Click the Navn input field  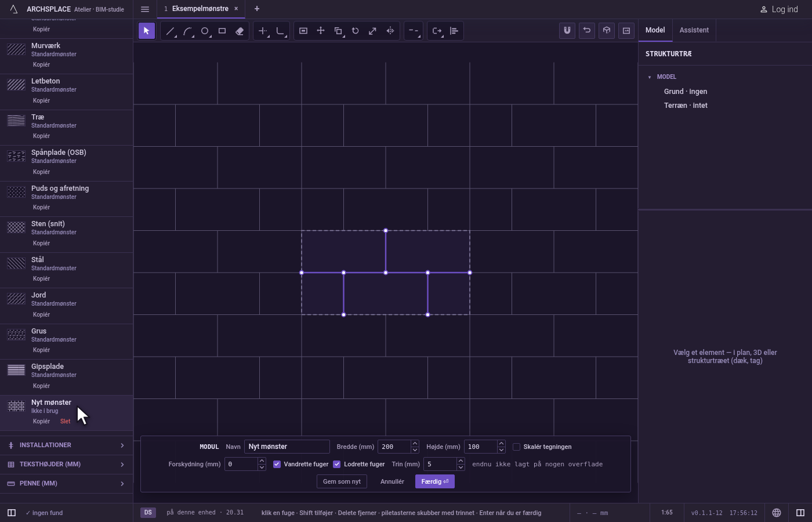[x=287, y=447]
